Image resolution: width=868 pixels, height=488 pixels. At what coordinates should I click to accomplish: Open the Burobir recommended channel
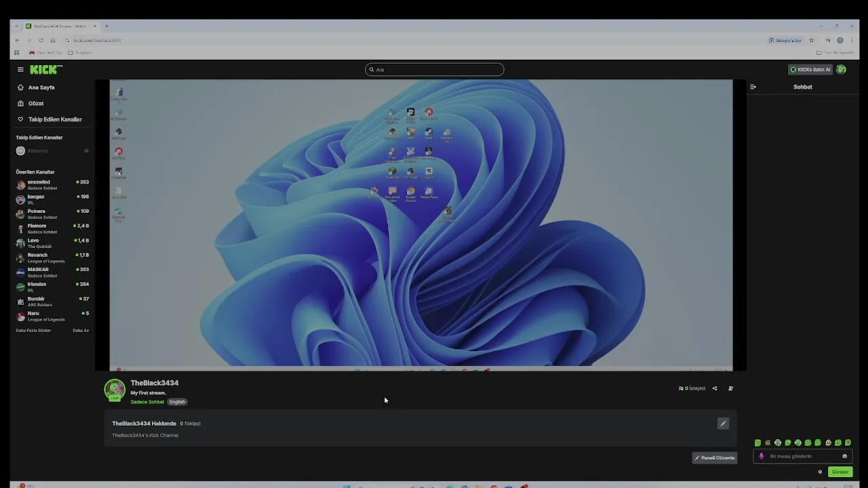pyautogui.click(x=53, y=301)
